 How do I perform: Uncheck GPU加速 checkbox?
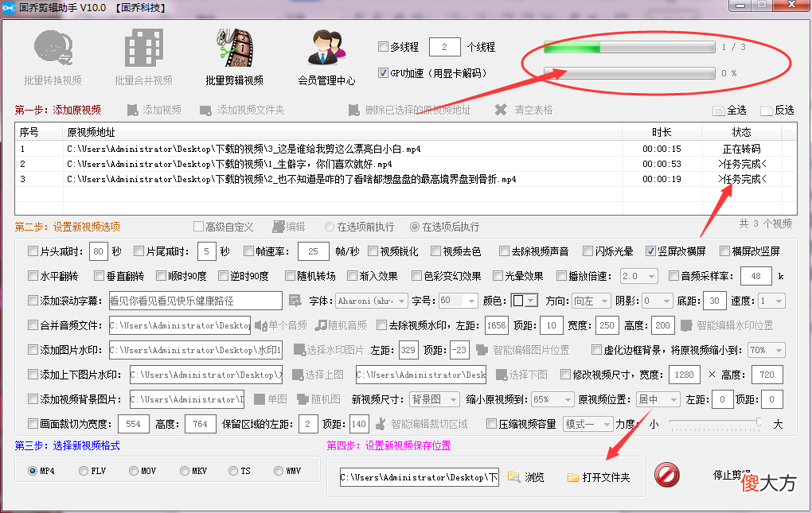tap(383, 73)
